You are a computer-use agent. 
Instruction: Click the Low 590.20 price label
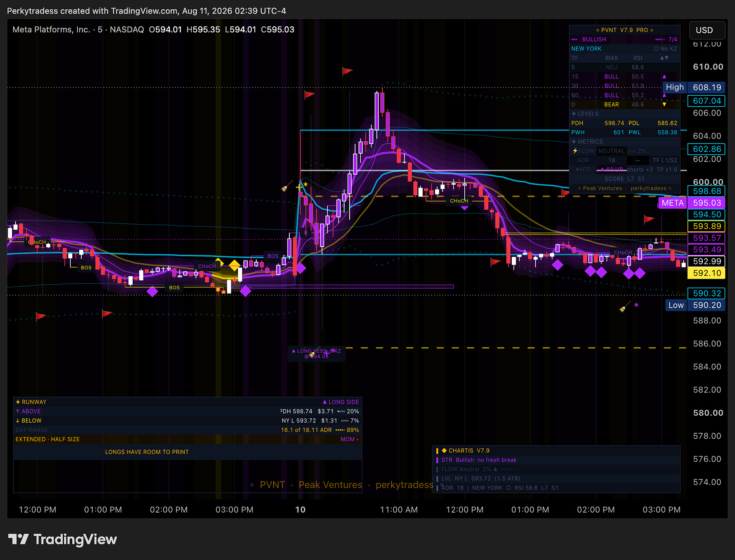(x=695, y=305)
